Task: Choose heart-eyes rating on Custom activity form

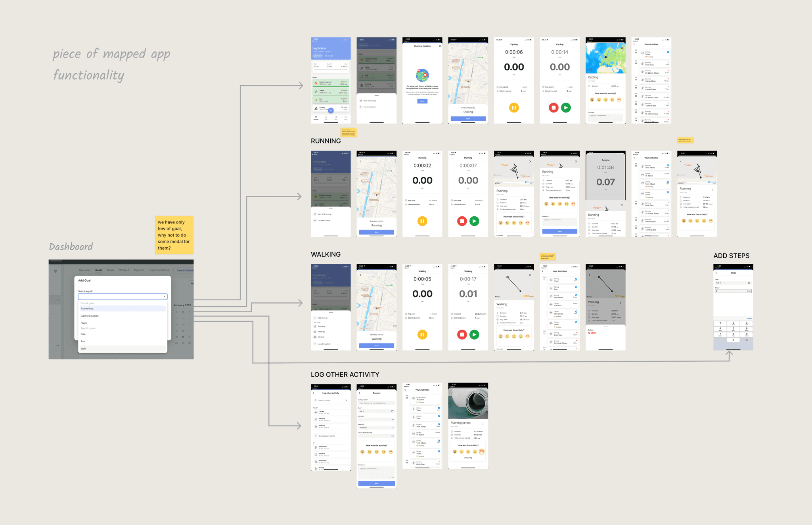Action: (x=391, y=452)
